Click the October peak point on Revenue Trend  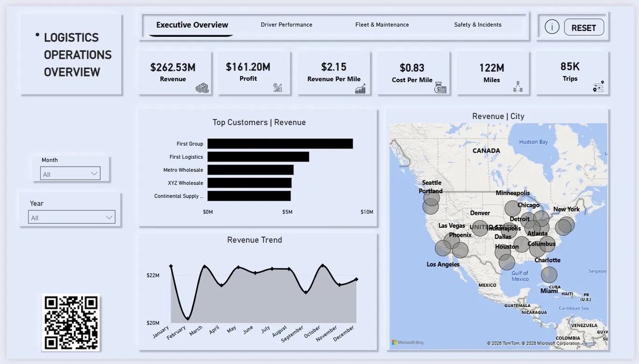click(x=322, y=266)
